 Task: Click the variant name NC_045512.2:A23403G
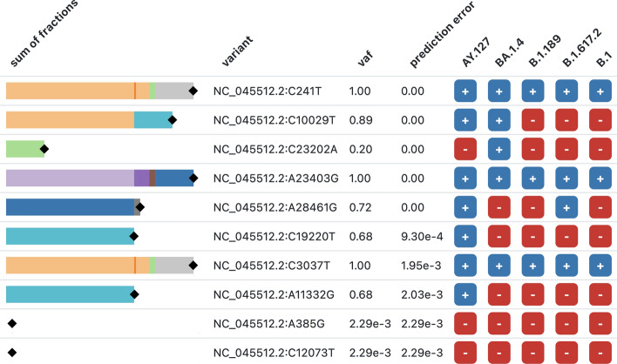(276, 179)
